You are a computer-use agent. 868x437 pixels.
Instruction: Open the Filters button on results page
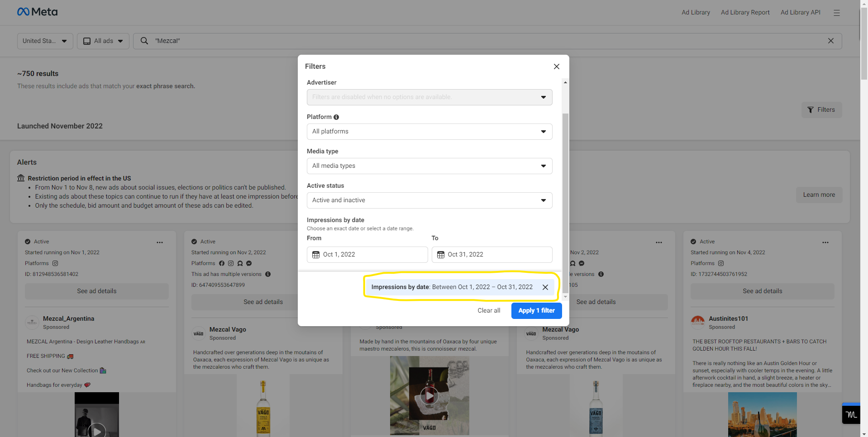pyautogui.click(x=821, y=110)
